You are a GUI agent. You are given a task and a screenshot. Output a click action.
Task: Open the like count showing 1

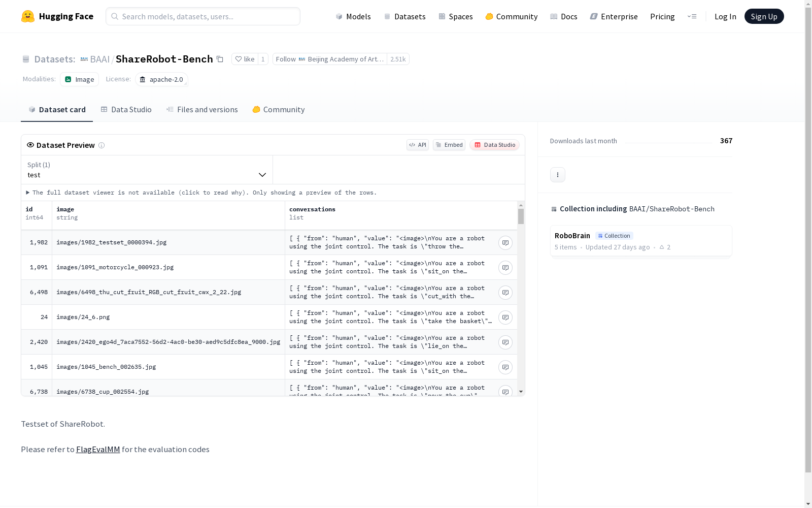pos(263,59)
